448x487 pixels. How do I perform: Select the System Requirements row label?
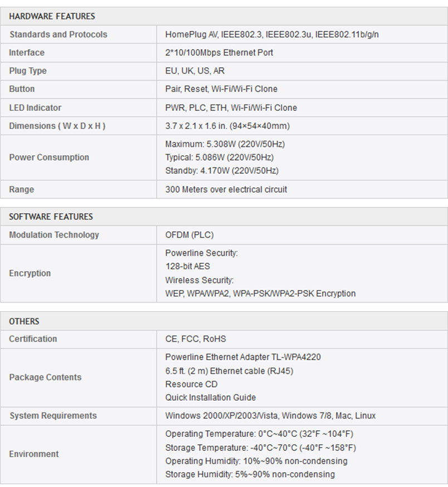pyautogui.click(x=53, y=416)
